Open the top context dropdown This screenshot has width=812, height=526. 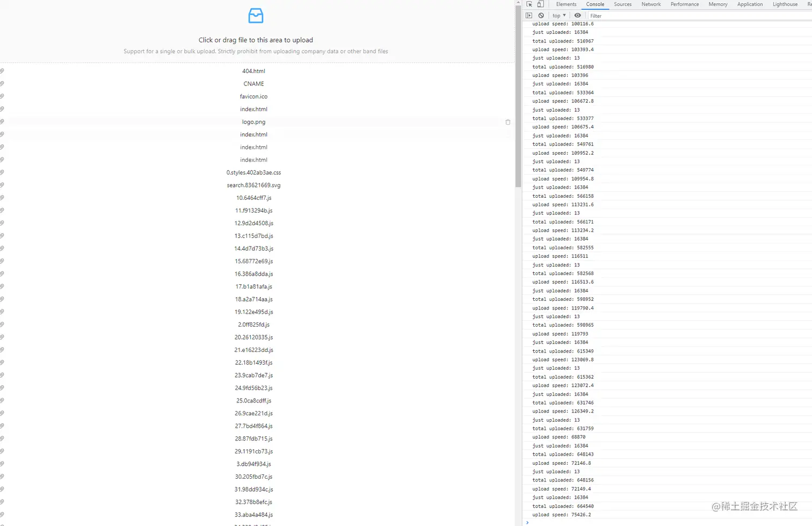click(x=559, y=16)
